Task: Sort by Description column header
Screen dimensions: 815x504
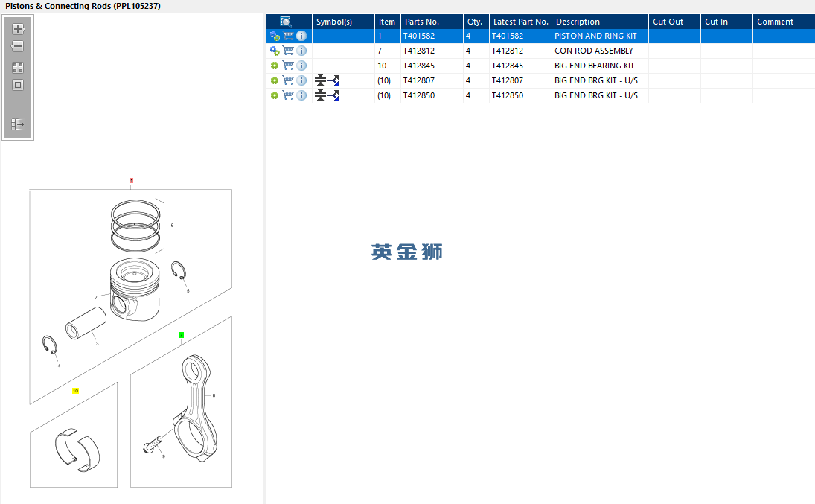Action: pyautogui.click(x=600, y=22)
